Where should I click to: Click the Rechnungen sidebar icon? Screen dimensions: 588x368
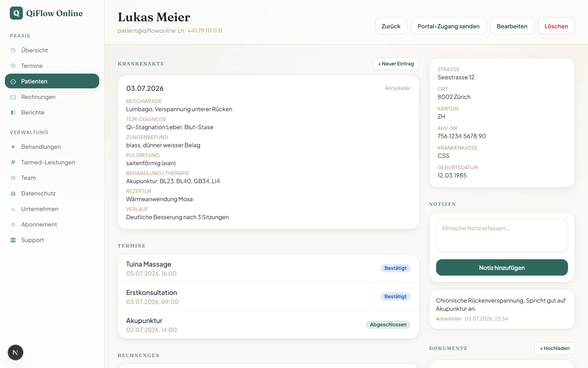tap(13, 97)
